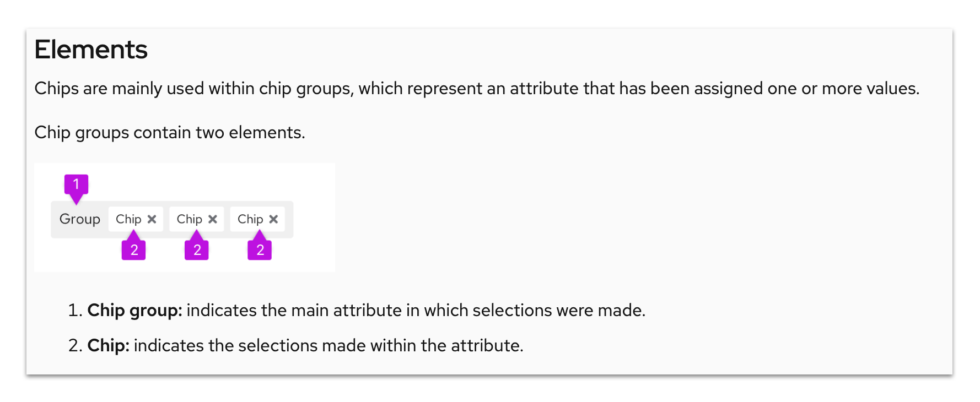Remove the rightmost Chip using its dismiss icon
This screenshot has width=980, height=402.
[275, 219]
